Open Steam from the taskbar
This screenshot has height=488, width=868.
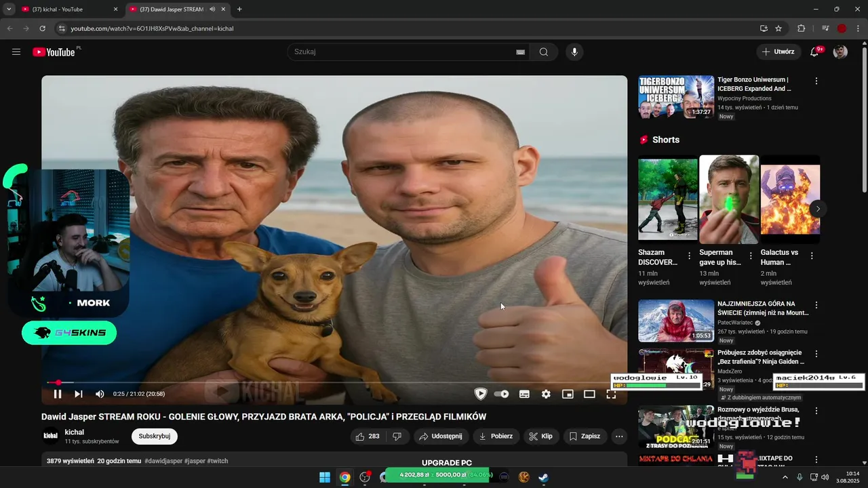pos(544,477)
